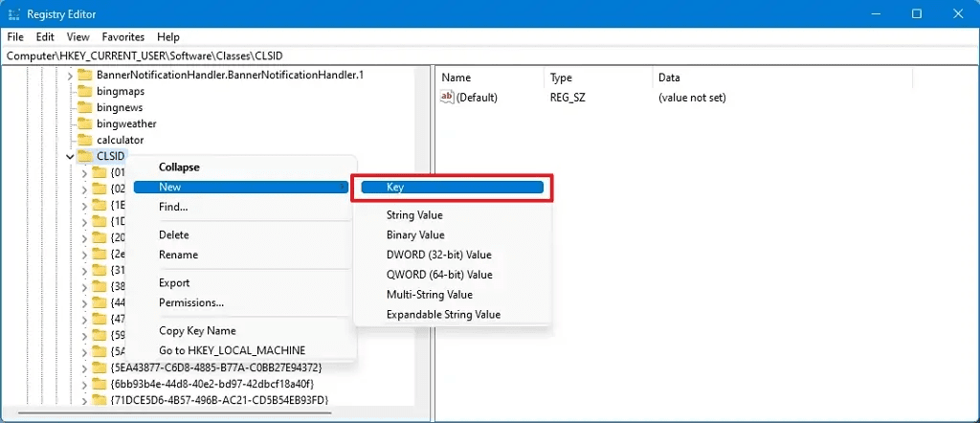Viewport: 980px width, 423px height.
Task: Select folder icon of key starting {47
Action: point(99,319)
